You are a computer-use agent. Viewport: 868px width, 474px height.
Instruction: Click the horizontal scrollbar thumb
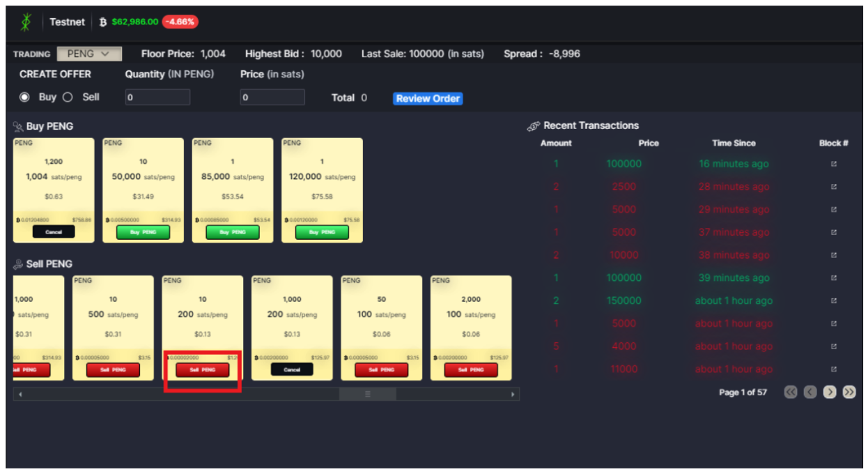(367, 395)
